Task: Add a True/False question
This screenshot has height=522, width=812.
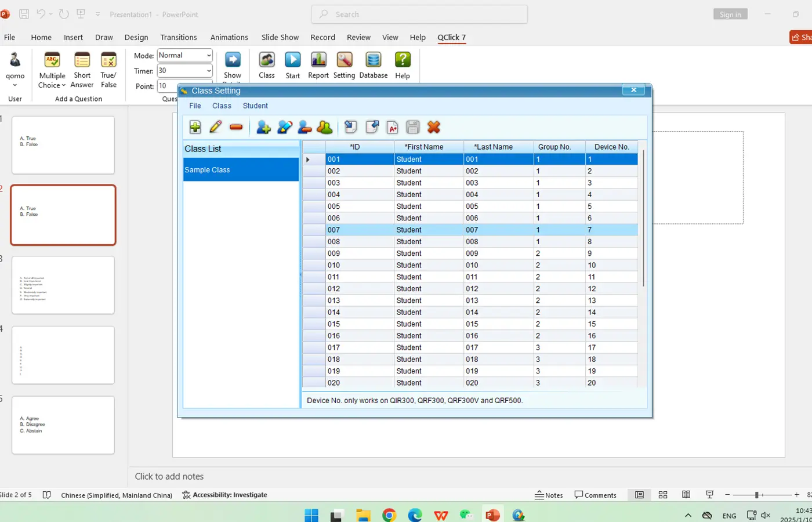Action: tap(108, 70)
